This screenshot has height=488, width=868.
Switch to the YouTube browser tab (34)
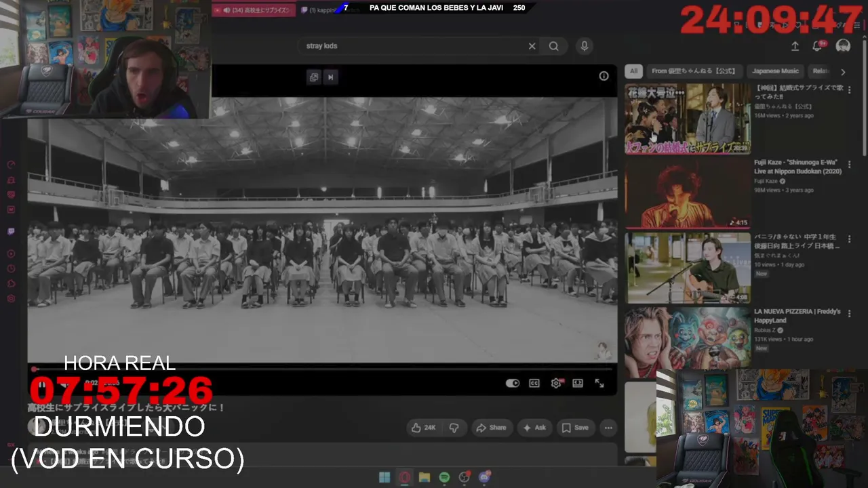click(256, 10)
